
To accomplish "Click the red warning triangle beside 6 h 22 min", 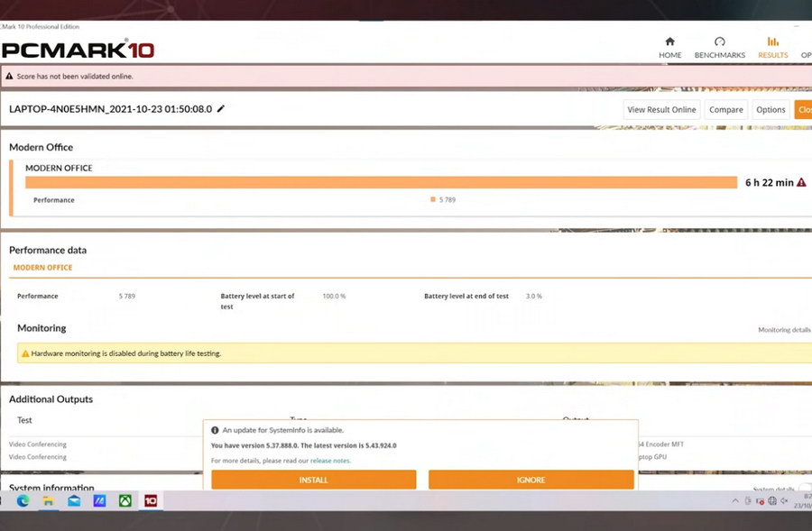I will tap(801, 182).
